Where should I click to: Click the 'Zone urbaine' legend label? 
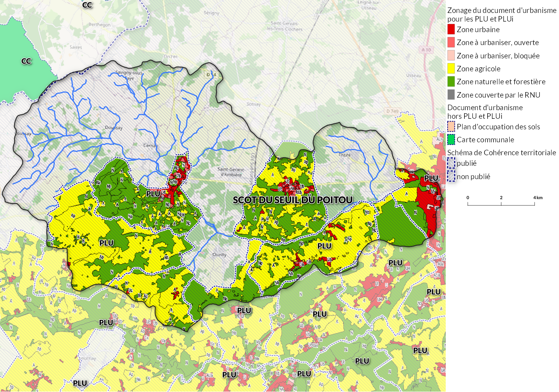click(x=478, y=29)
